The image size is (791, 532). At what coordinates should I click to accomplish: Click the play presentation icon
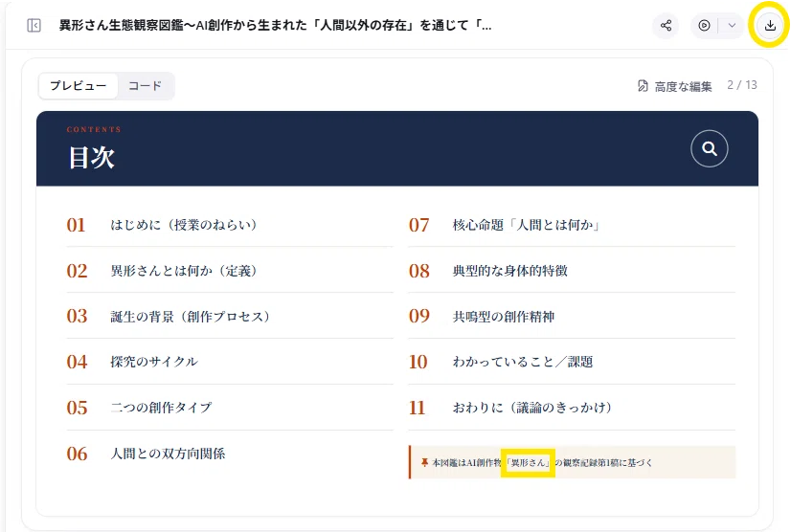click(x=704, y=25)
